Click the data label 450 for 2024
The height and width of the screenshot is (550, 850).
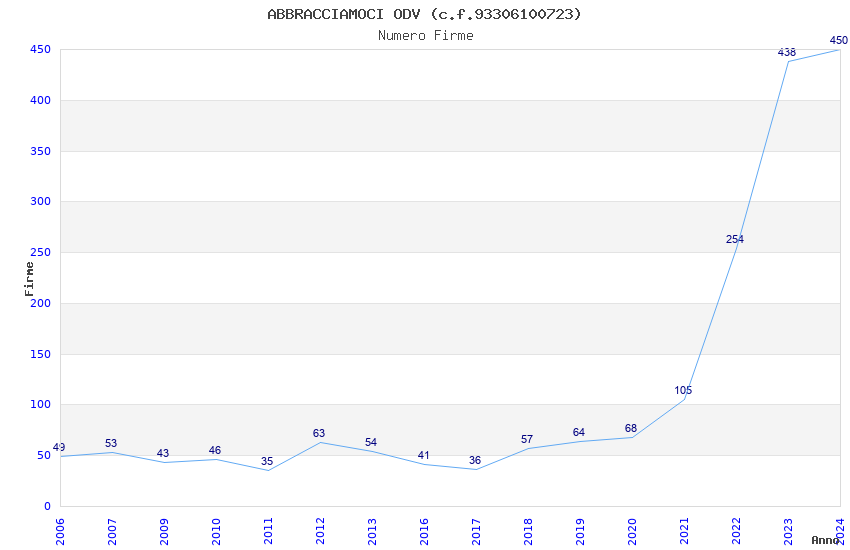(x=839, y=41)
